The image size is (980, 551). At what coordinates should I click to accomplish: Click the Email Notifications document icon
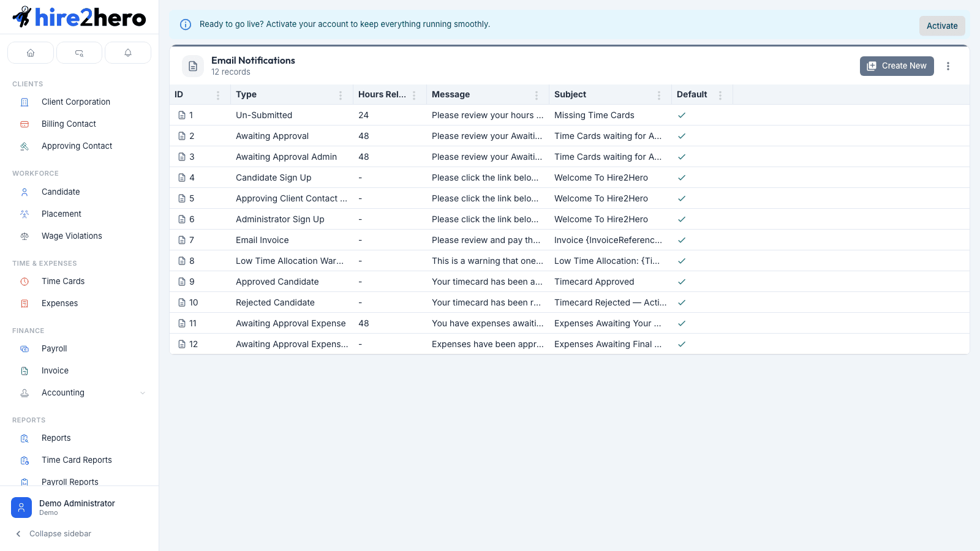[193, 66]
